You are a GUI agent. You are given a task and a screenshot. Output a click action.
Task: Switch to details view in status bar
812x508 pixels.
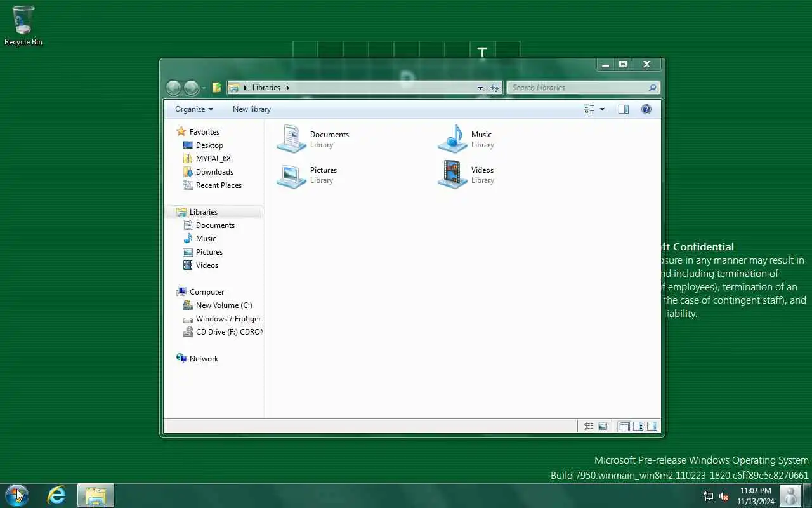pos(588,426)
